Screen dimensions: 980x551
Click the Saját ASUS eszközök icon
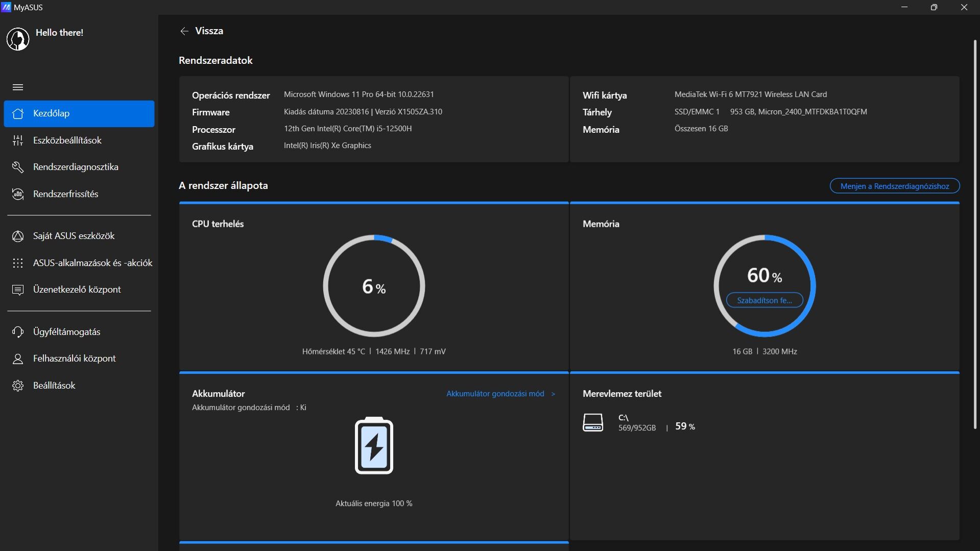[18, 236]
